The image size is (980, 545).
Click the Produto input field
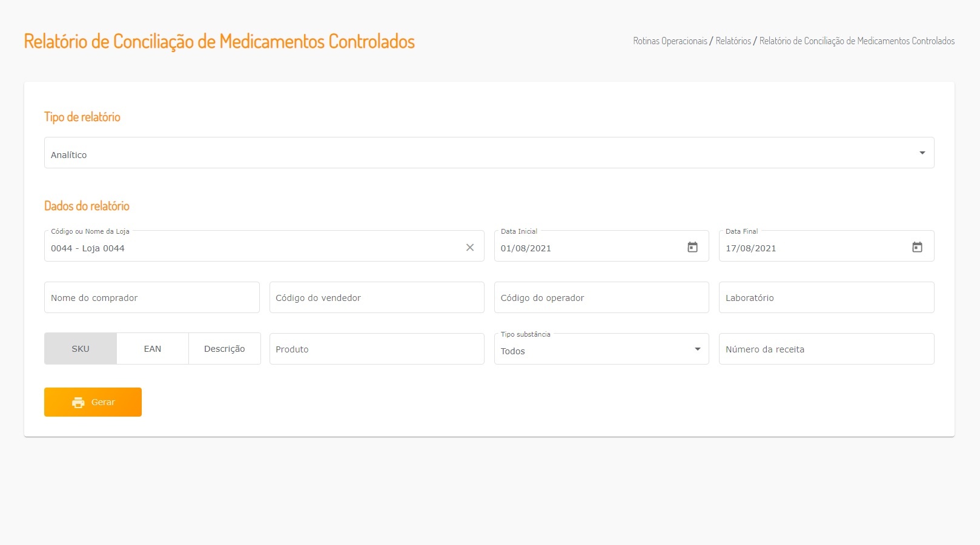pos(377,349)
